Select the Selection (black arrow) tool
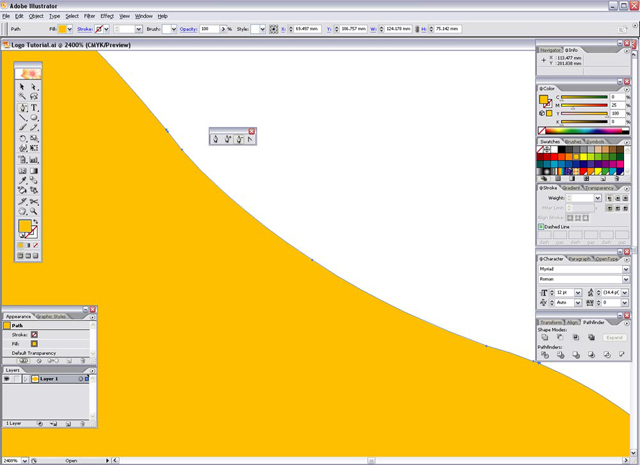This screenshot has height=465, width=640. point(22,87)
